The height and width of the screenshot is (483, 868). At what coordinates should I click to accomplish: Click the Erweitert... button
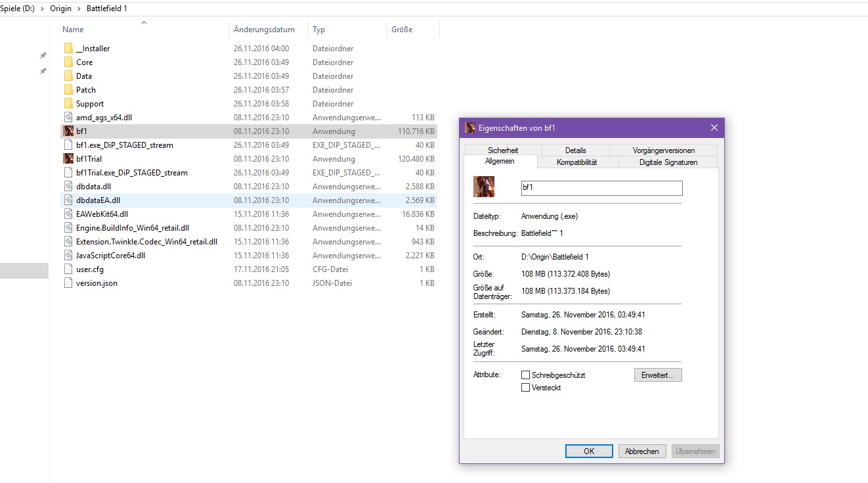pos(658,375)
